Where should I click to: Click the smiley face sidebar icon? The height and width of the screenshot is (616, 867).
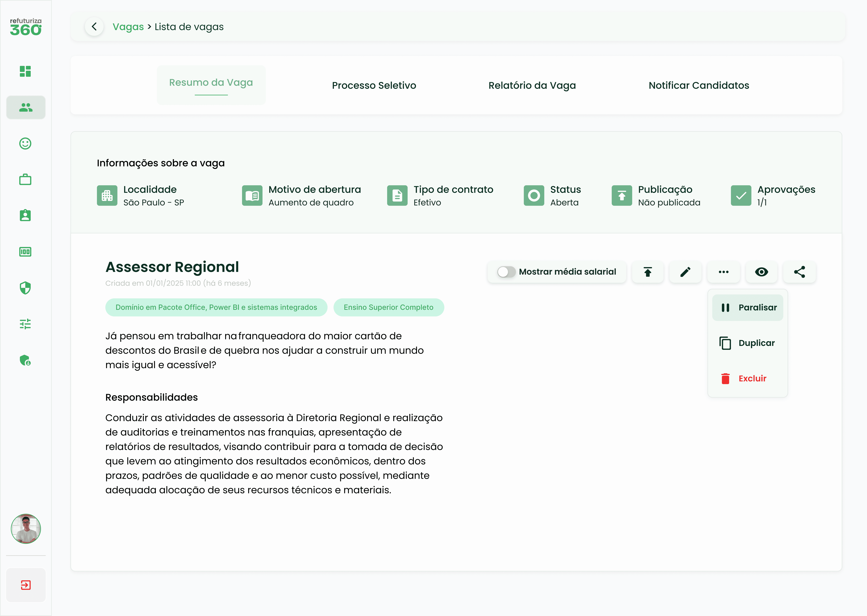25,143
